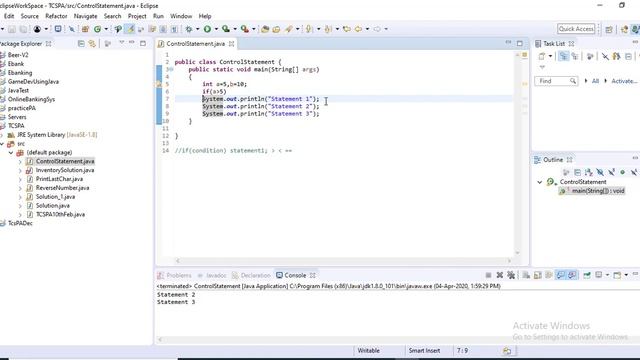Open the Run button dropdown arrow
The image size is (640, 360).
[x=216, y=29]
